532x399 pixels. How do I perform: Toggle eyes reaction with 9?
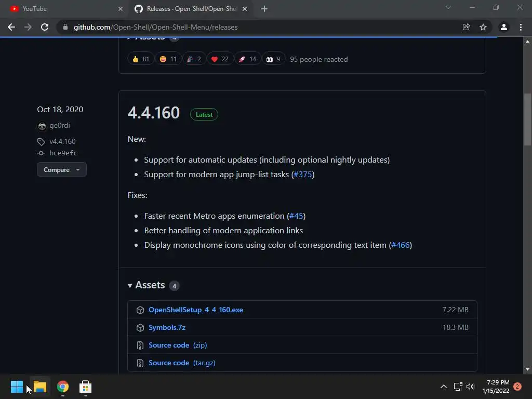click(273, 59)
